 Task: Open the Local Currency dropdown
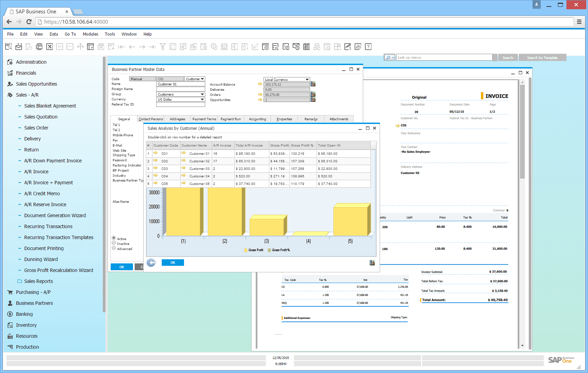307,79
